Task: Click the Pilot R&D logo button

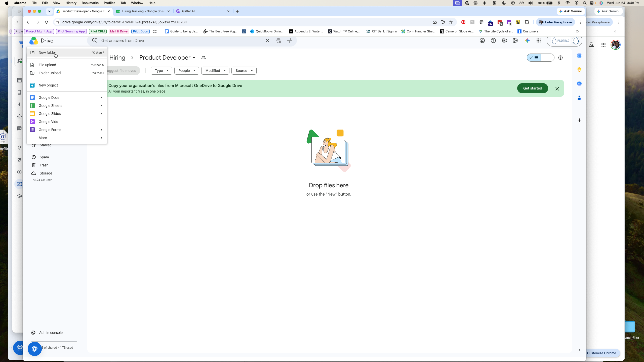Action: pyautogui.click(x=564, y=41)
